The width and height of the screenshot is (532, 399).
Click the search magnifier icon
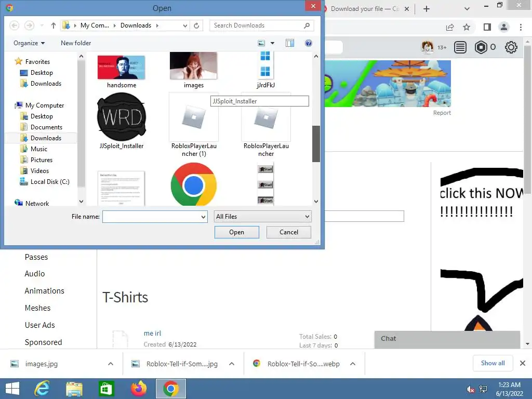tap(307, 25)
